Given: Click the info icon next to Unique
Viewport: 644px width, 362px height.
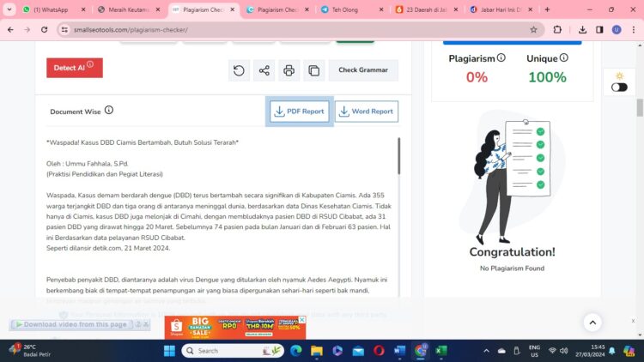Looking at the screenshot, I should (x=564, y=57).
